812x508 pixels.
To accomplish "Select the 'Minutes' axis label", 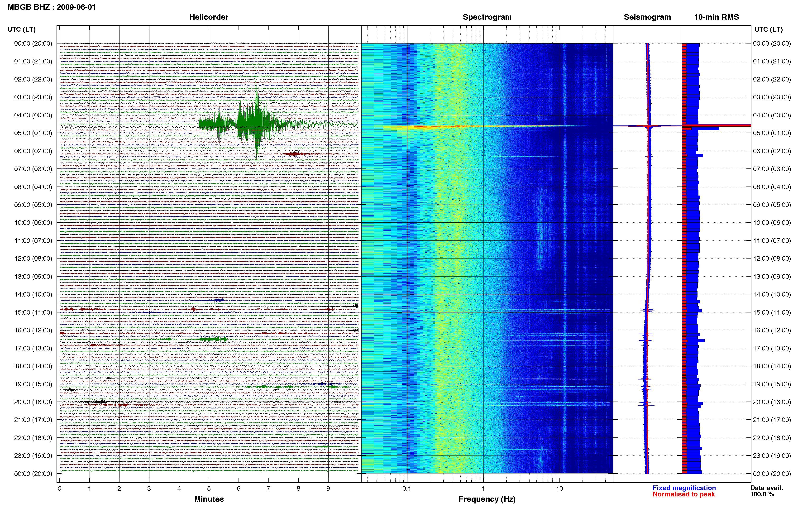I will [209, 499].
